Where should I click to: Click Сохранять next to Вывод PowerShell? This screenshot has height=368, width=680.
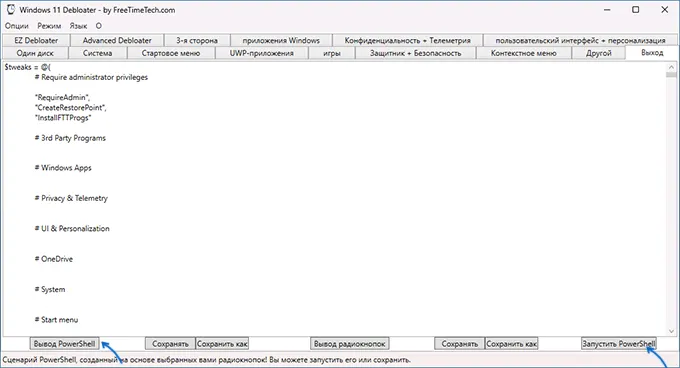(x=170, y=344)
